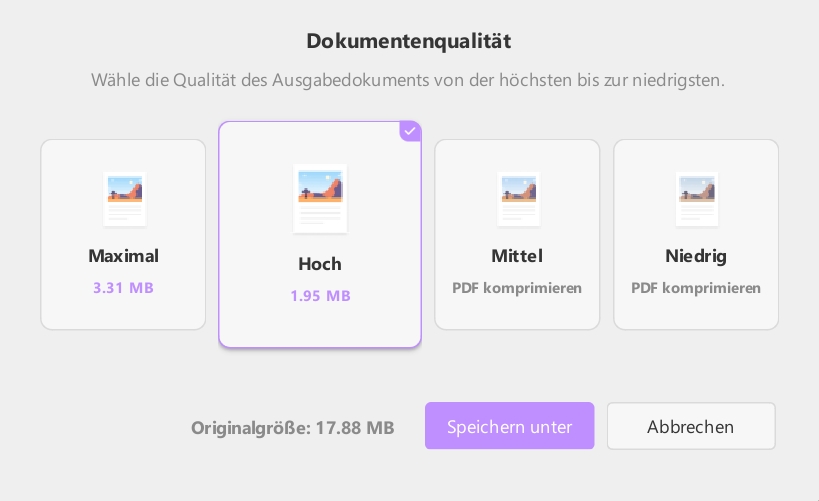This screenshot has width=819, height=501.
Task: Click the Hoch quality document thumbnail icon
Action: (320, 199)
